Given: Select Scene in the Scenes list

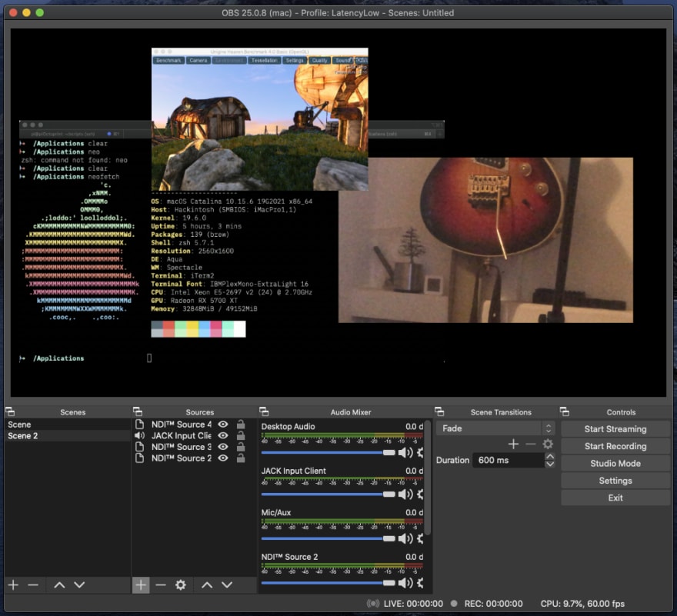Looking at the screenshot, I should point(68,425).
